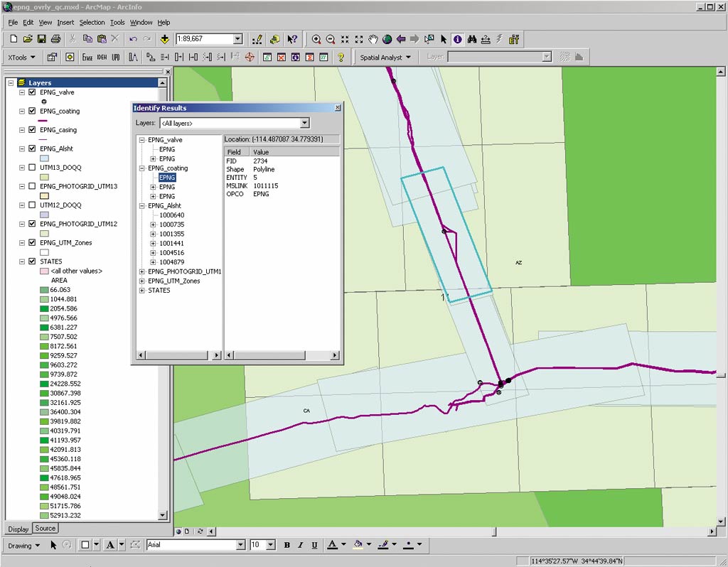Go back to previous extent arrow
The height and width of the screenshot is (567, 728).
[x=401, y=39]
